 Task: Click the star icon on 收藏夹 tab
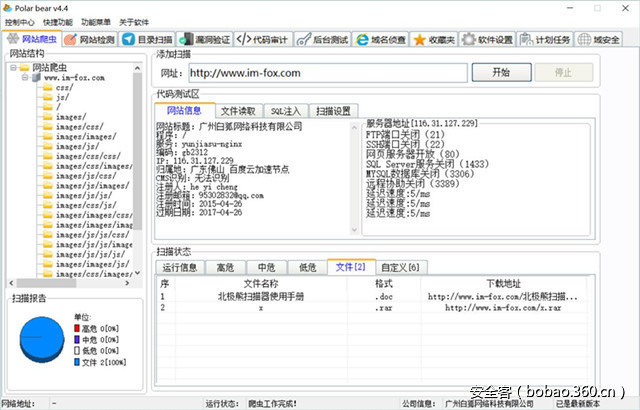pyautogui.click(x=419, y=40)
